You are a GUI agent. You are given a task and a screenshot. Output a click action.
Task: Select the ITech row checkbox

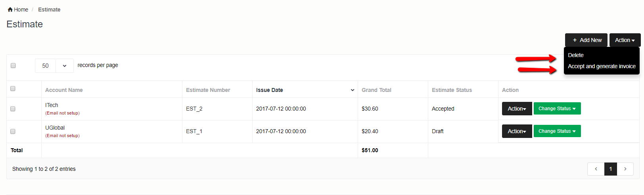coord(13,109)
